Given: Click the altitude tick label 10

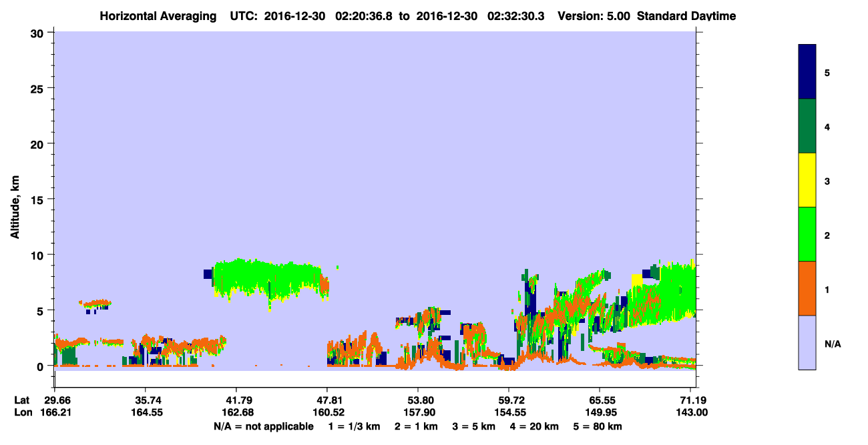Looking at the screenshot, I should pos(39,255).
